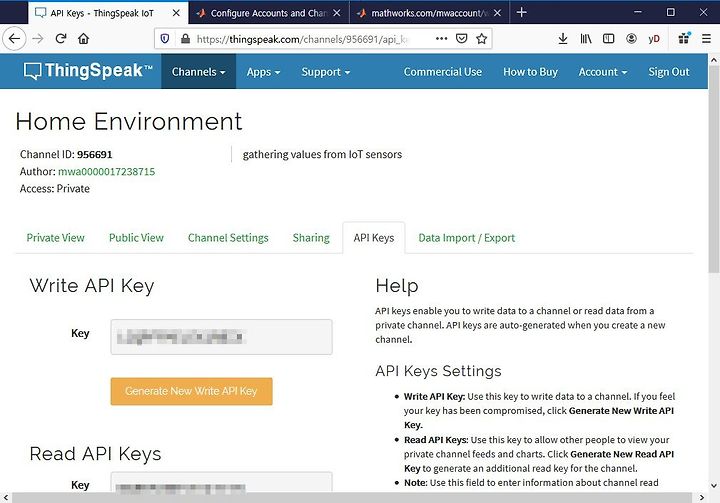Go to the browser Home page
The image size is (720, 503).
[83, 39]
